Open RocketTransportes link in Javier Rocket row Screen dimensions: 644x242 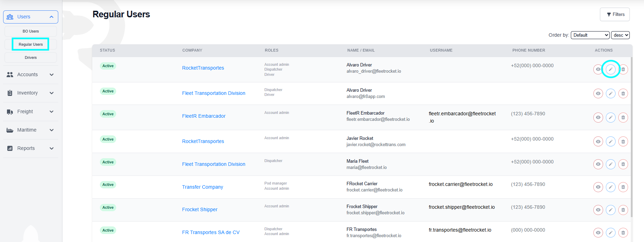[x=203, y=141]
